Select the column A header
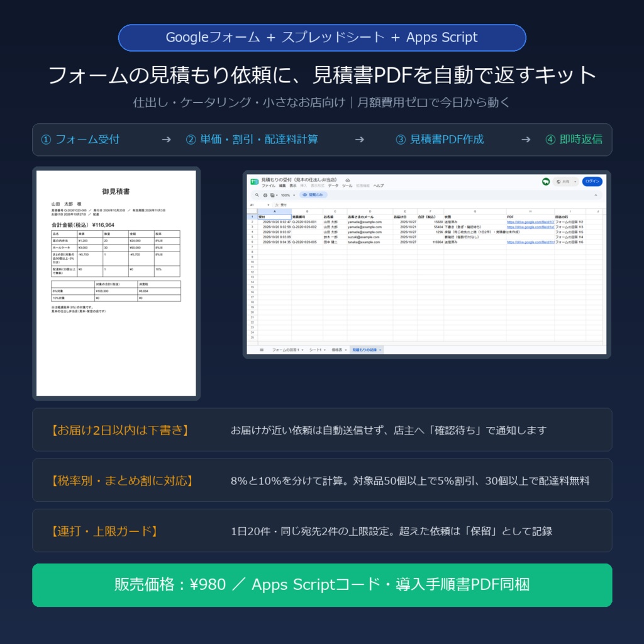Screen dimensions: 644x644 click(x=275, y=211)
